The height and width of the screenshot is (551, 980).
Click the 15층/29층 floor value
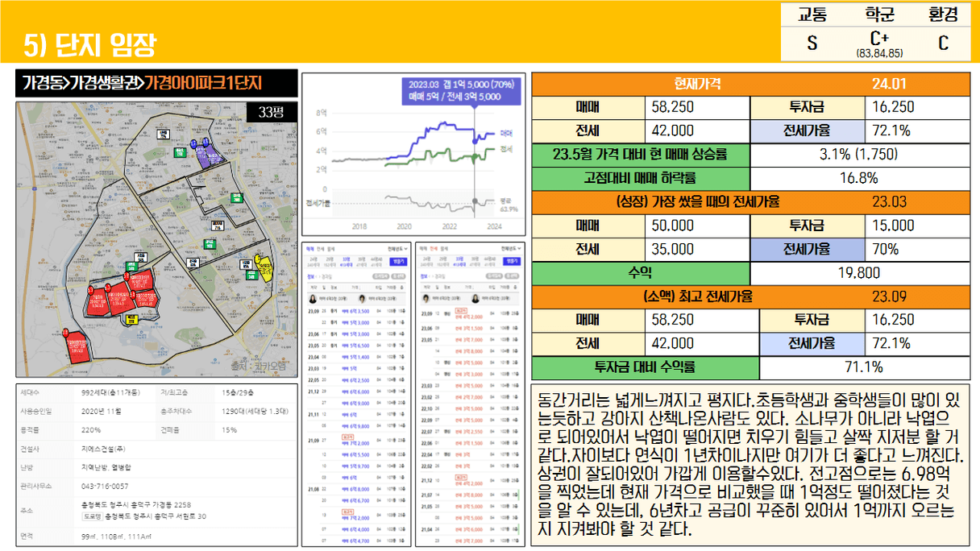239,392
